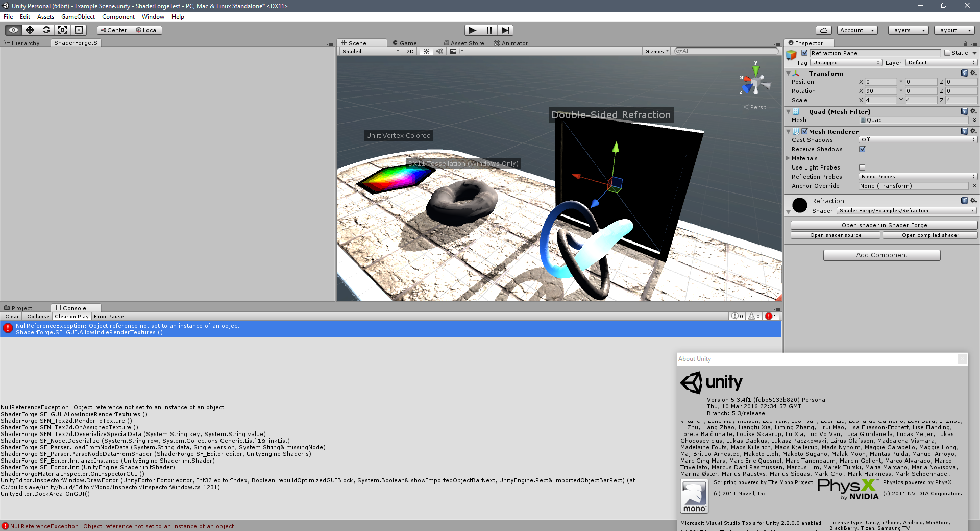980x531 pixels.
Task: Open the Tag Untagged dropdown
Action: [846, 63]
